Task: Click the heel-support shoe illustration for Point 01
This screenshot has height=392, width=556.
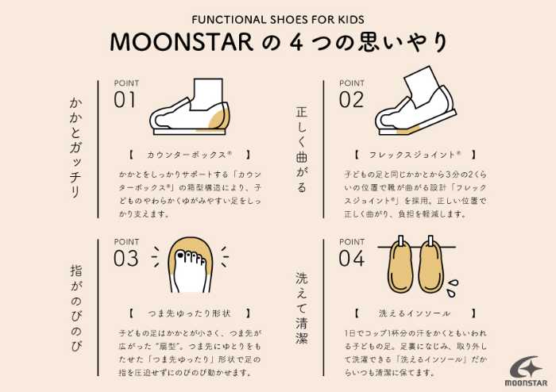Action: 189,106
